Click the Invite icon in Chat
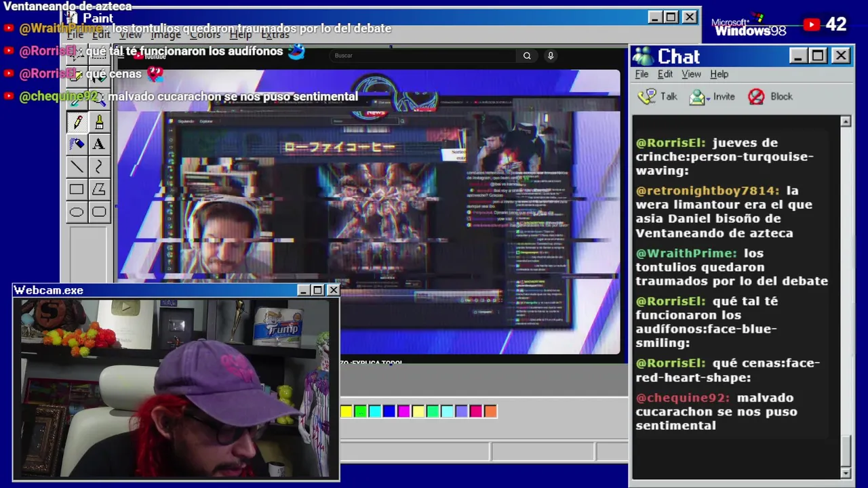The image size is (868, 488). coord(698,97)
